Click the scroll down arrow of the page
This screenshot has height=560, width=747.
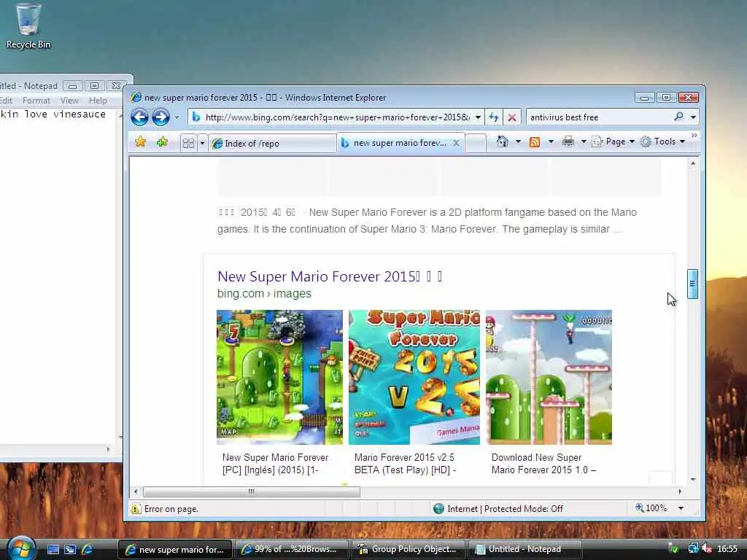693,479
